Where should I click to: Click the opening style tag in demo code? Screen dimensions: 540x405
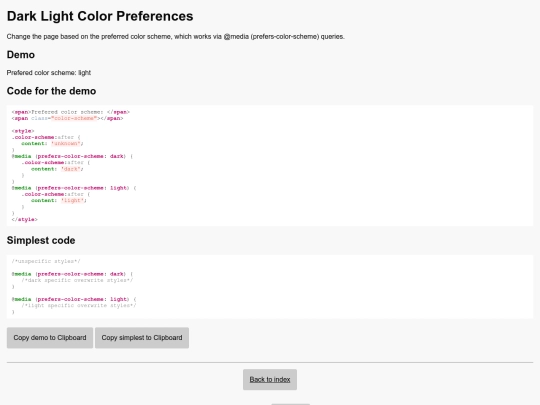click(x=23, y=131)
